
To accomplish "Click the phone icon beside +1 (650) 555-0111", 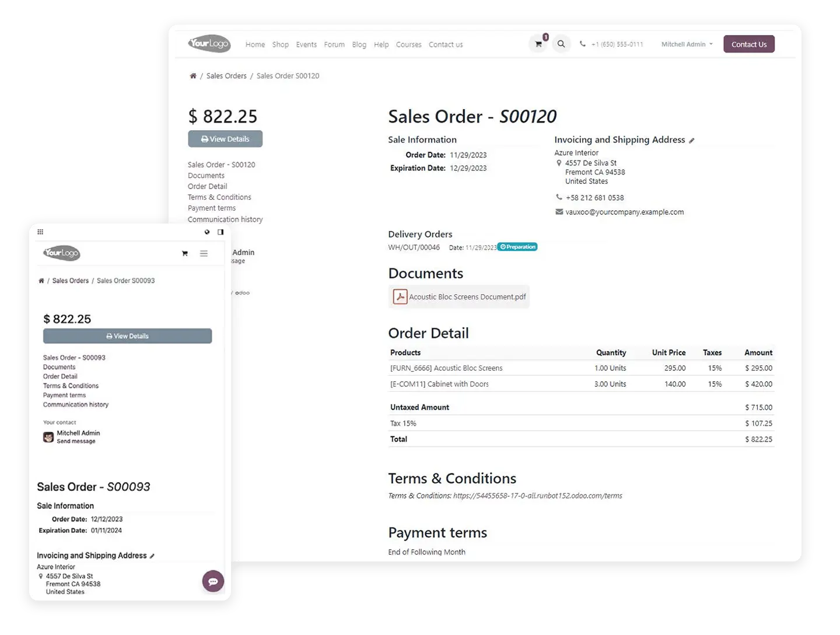I will [x=583, y=44].
